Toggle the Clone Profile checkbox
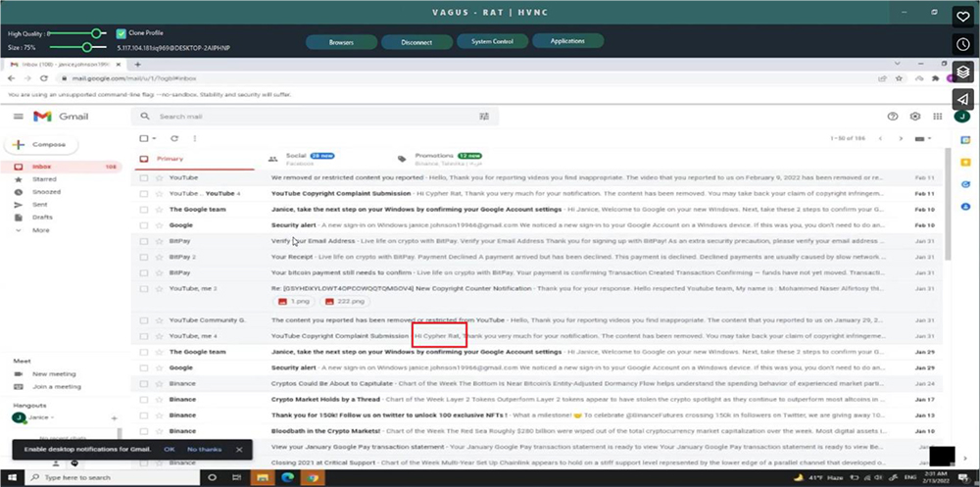Image resolution: width=980 pixels, height=487 pixels. click(x=122, y=33)
